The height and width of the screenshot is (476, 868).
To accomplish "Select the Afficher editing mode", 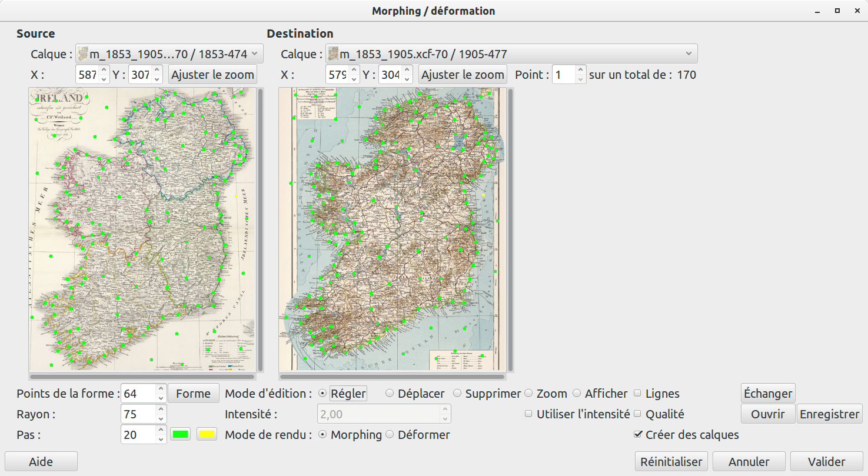I will pos(599,394).
